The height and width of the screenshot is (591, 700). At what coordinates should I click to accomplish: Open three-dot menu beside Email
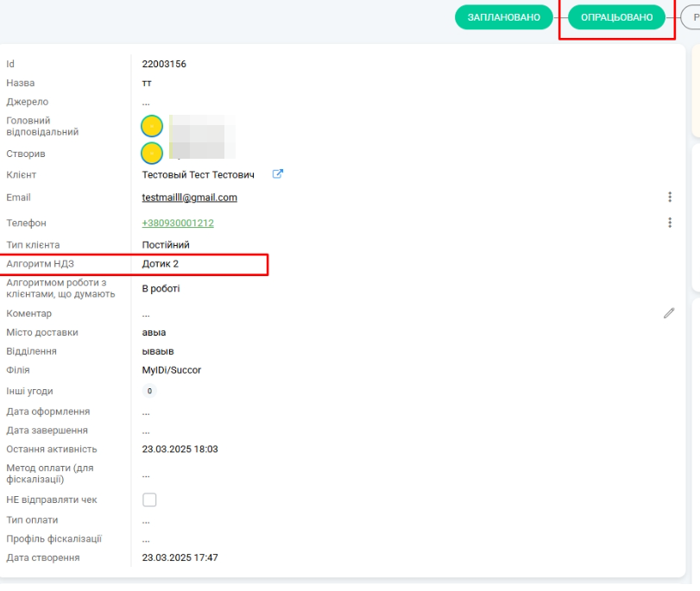[x=670, y=198]
